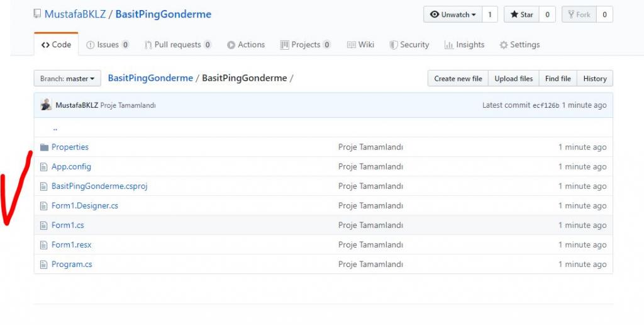The height and width of the screenshot is (325, 644).
Task: Switch to the Code tab
Action: (56, 45)
